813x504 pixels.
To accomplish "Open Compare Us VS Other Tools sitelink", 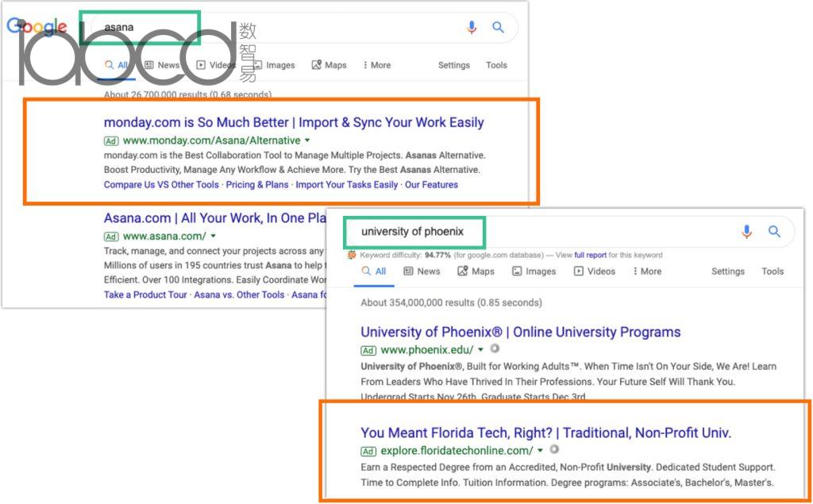I will (161, 185).
